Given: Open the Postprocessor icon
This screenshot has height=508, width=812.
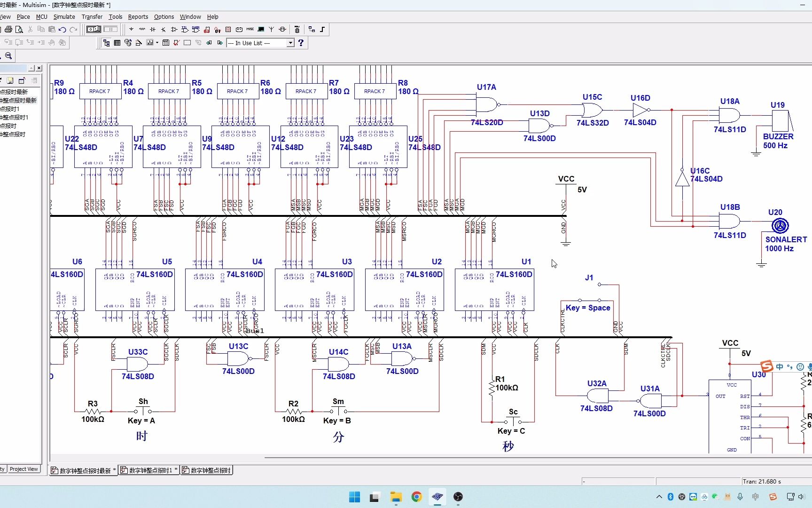Looking at the screenshot, I should point(166,43).
